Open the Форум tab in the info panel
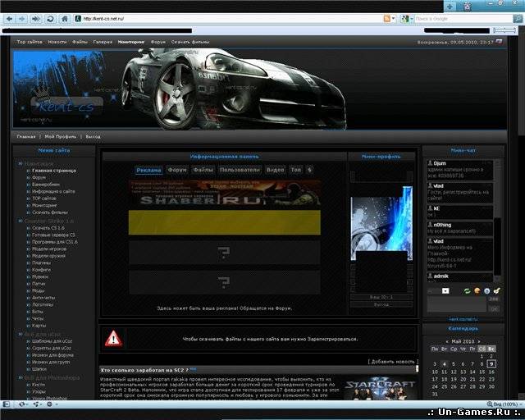 [x=177, y=170]
